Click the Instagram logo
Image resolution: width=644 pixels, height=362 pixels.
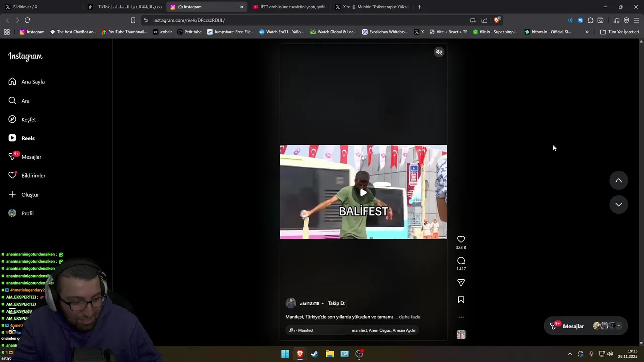pyautogui.click(x=25, y=56)
